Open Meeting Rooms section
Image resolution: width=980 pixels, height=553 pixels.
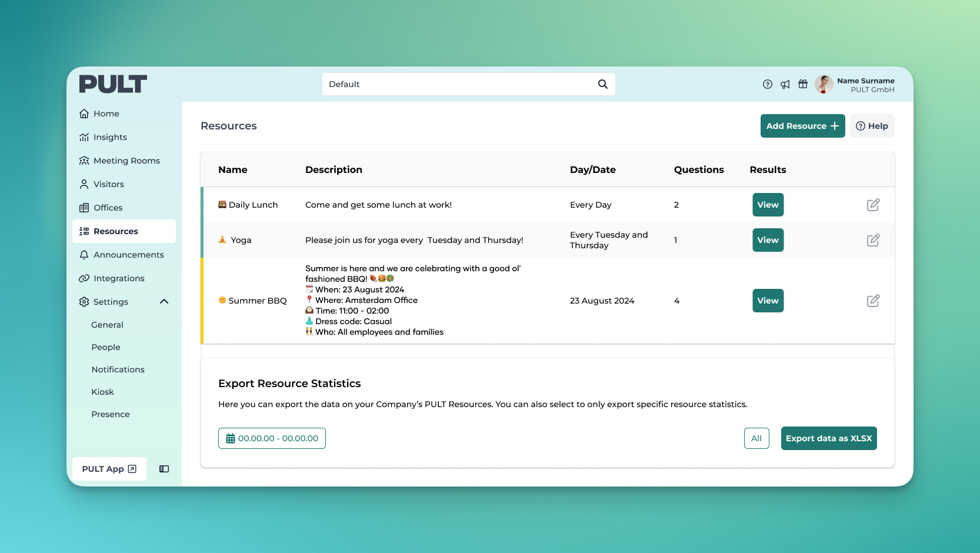(x=124, y=161)
